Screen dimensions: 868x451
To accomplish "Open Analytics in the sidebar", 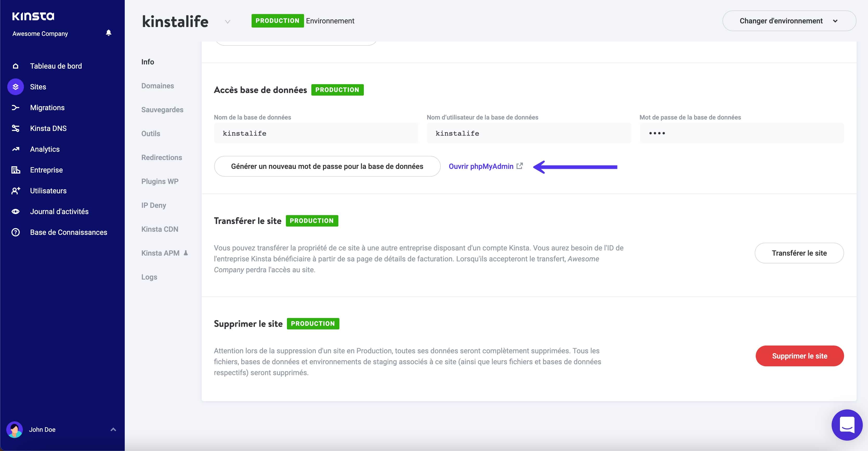I will click(45, 149).
